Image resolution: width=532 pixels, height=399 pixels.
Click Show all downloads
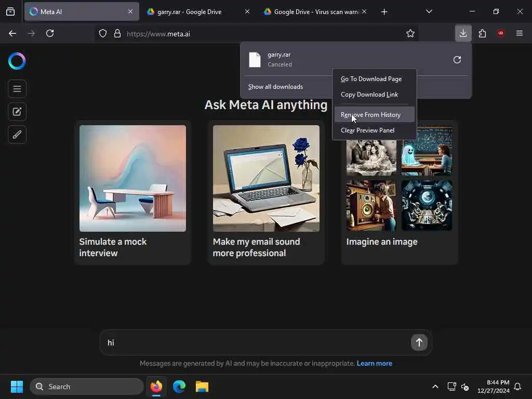click(x=275, y=87)
